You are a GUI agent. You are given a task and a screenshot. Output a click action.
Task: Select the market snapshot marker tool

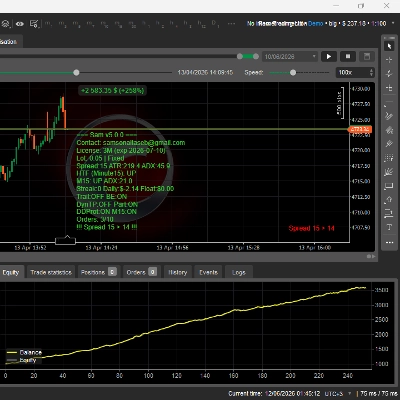389,74
